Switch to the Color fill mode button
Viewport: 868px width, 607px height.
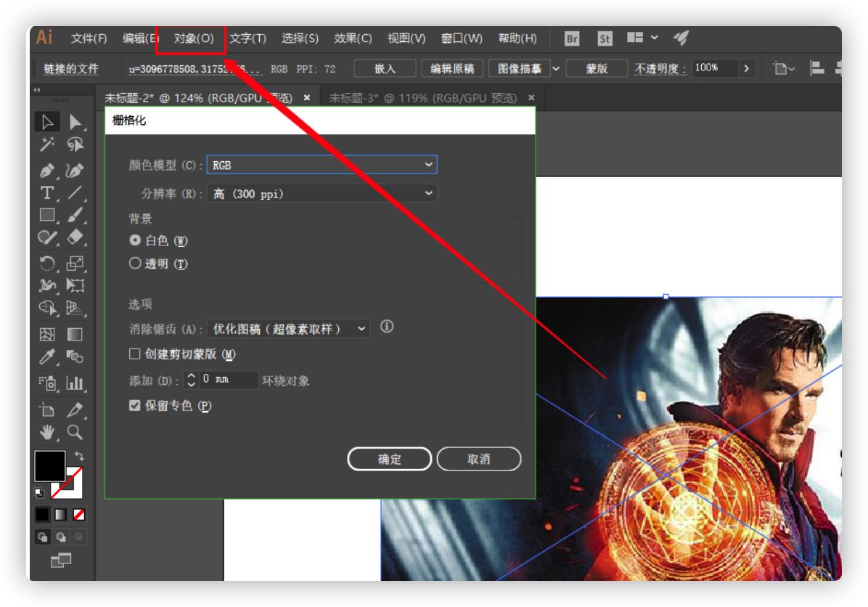point(43,515)
